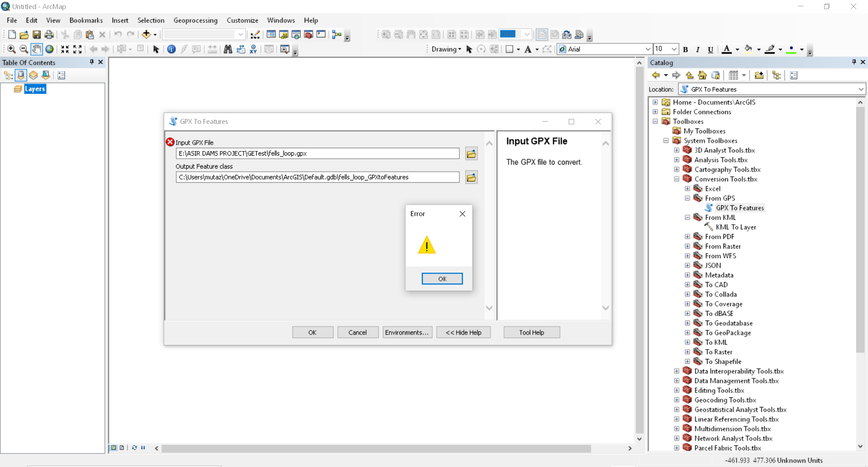Browse for the Output Feature class location
Screen dimensions: 868x467
[472, 177]
